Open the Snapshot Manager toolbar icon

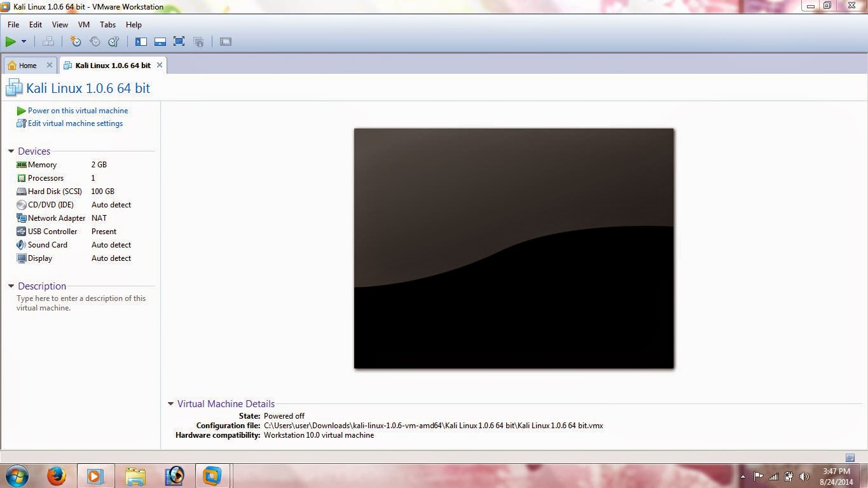click(x=113, y=41)
